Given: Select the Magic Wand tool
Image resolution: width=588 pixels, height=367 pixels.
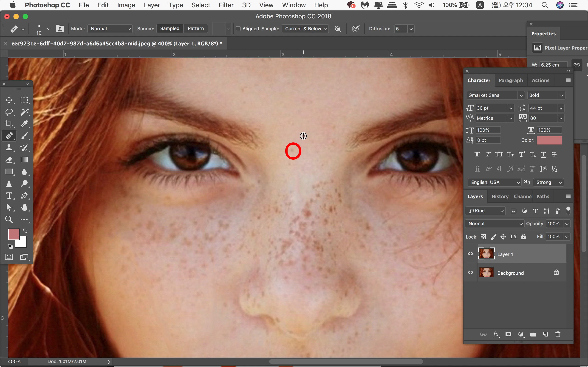Looking at the screenshot, I should (24, 112).
